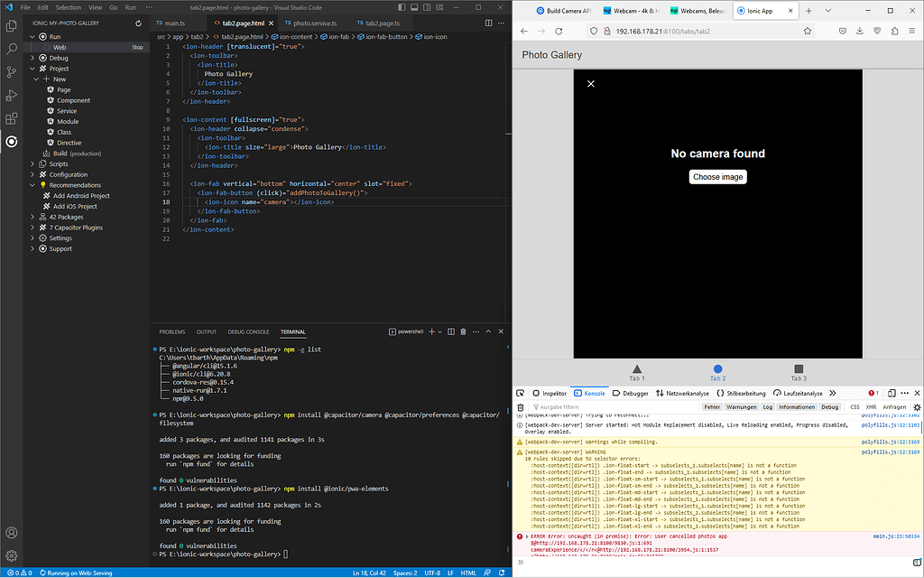Click the Choose image button

717,177
